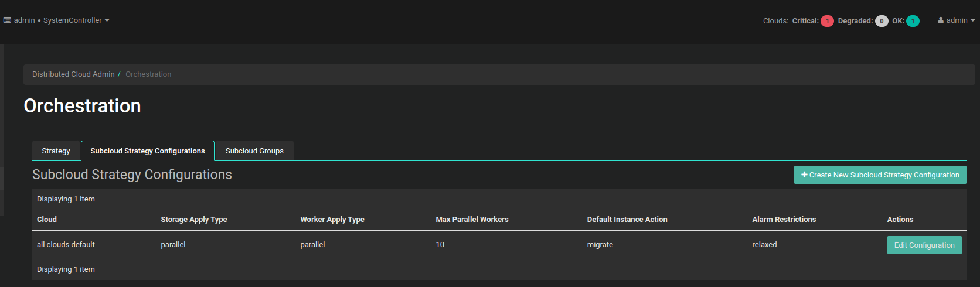This screenshot has height=287, width=980.
Task: Open the Subcloud Groups tab
Action: click(254, 151)
